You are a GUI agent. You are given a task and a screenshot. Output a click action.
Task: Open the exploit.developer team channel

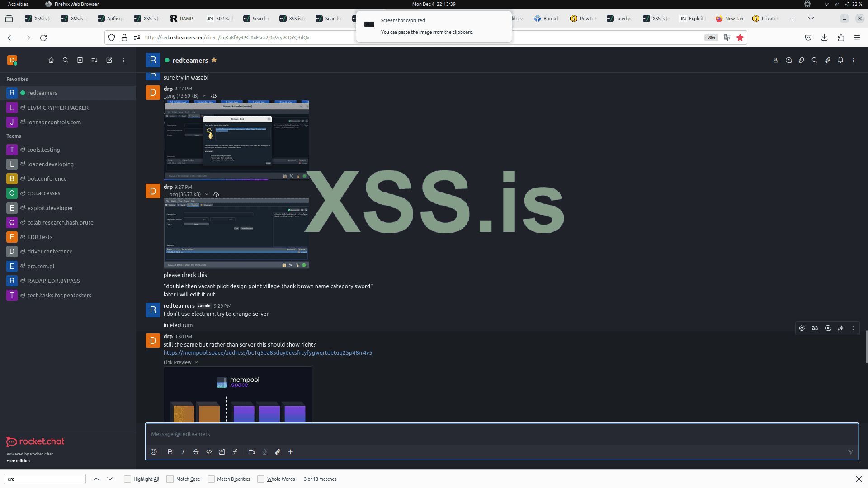point(50,208)
